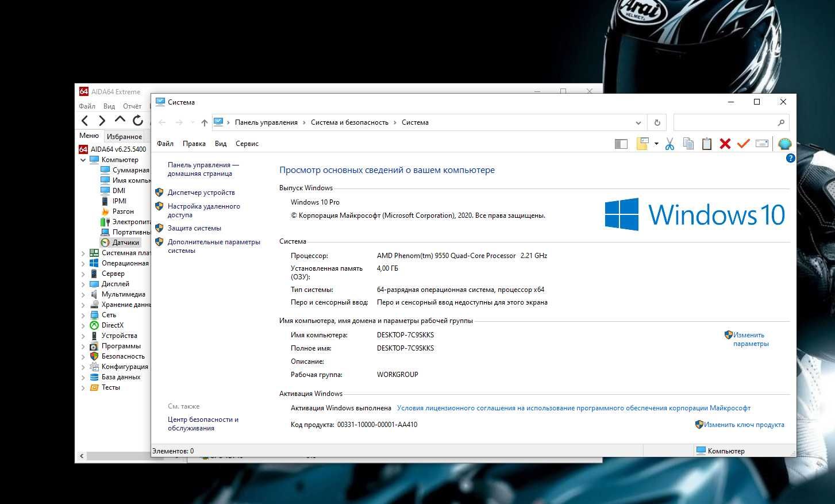Expand the Сеть node in AIDA64

pos(83,316)
